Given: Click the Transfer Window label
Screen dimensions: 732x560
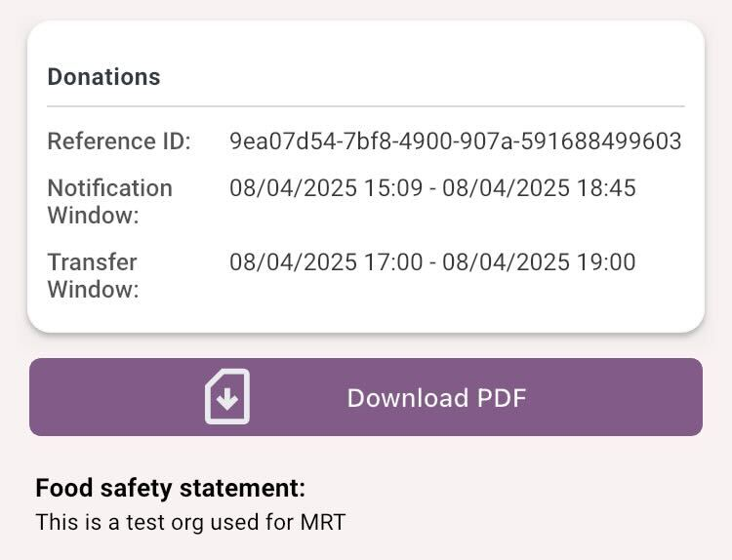Looking at the screenshot, I should pyautogui.click(x=93, y=275).
